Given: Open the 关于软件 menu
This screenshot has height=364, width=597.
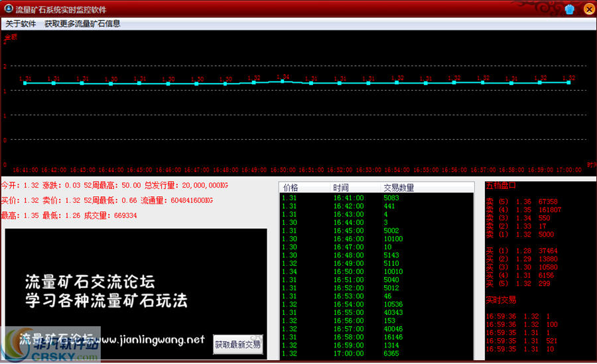Looking at the screenshot, I should [21, 24].
